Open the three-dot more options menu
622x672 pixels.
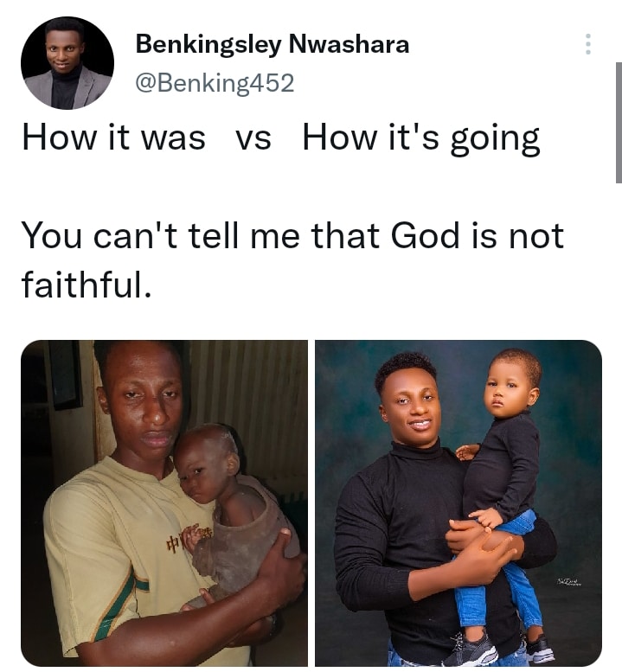tap(588, 44)
